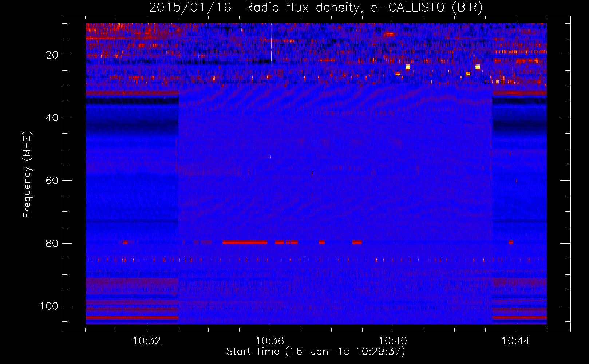Pick the 80 frequency tick label

click(52, 243)
